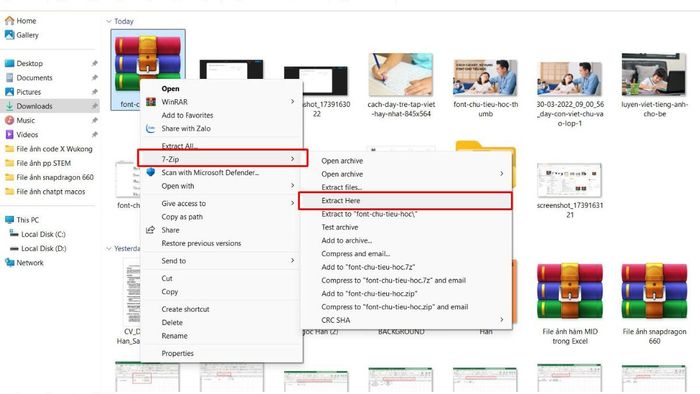Select the cach-day-tre-tap-viet image thumbnail

pyautogui.click(x=400, y=75)
